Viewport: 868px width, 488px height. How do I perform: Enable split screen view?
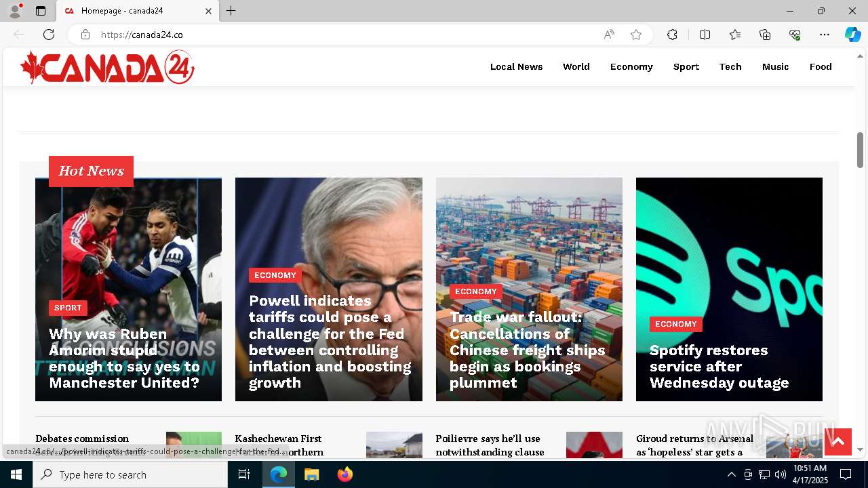point(705,35)
